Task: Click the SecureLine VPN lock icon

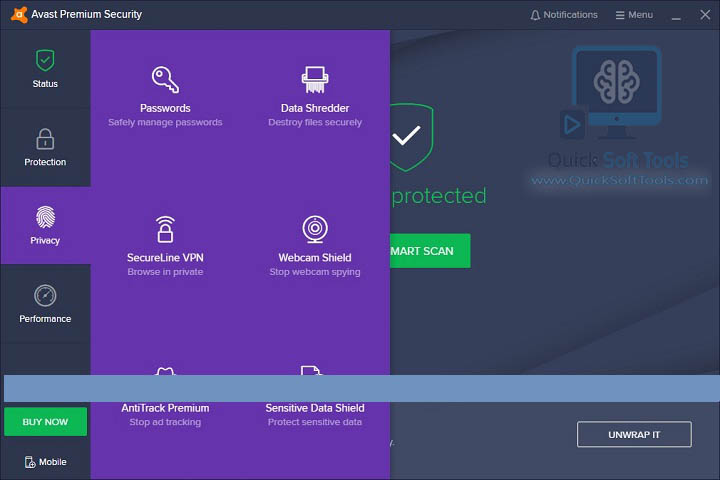Action: (165, 229)
